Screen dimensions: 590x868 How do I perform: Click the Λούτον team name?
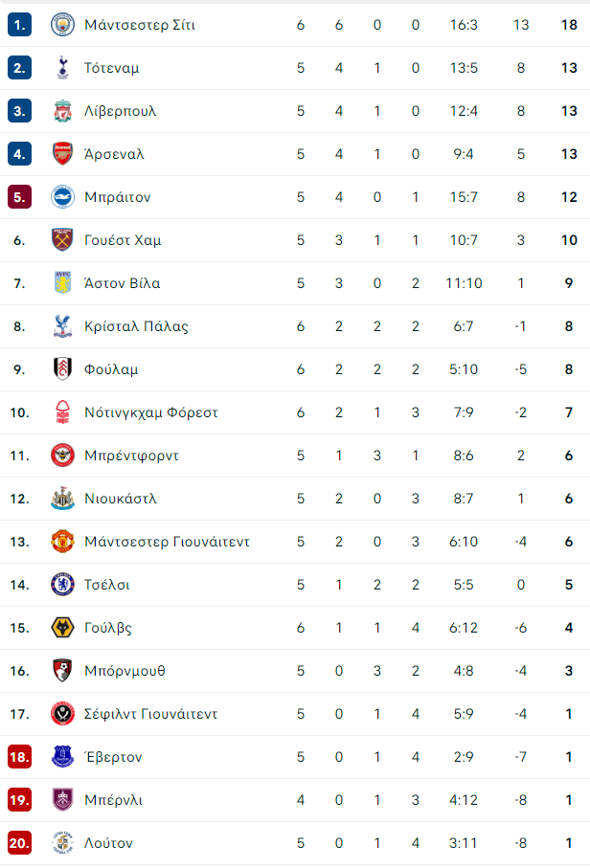[108, 843]
